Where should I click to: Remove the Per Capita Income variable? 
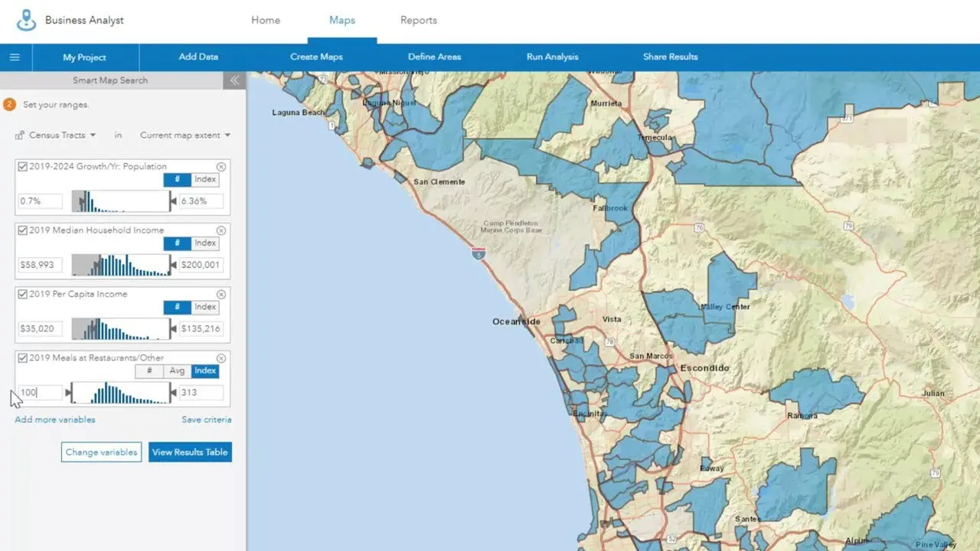click(x=221, y=295)
